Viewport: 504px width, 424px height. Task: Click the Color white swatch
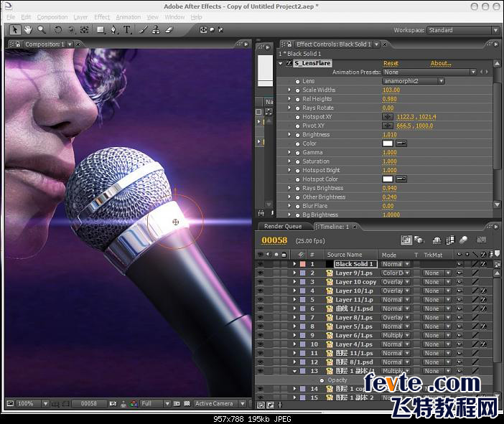pyautogui.click(x=388, y=143)
